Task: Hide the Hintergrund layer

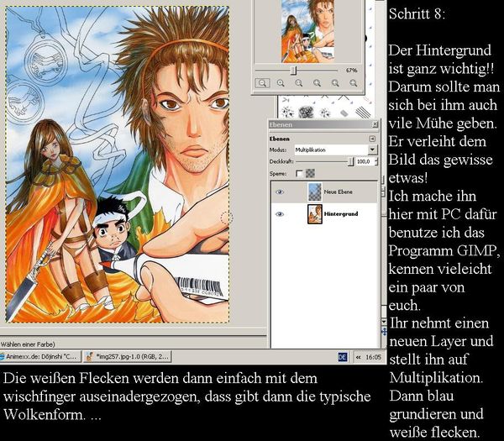Action: pyautogui.click(x=280, y=214)
